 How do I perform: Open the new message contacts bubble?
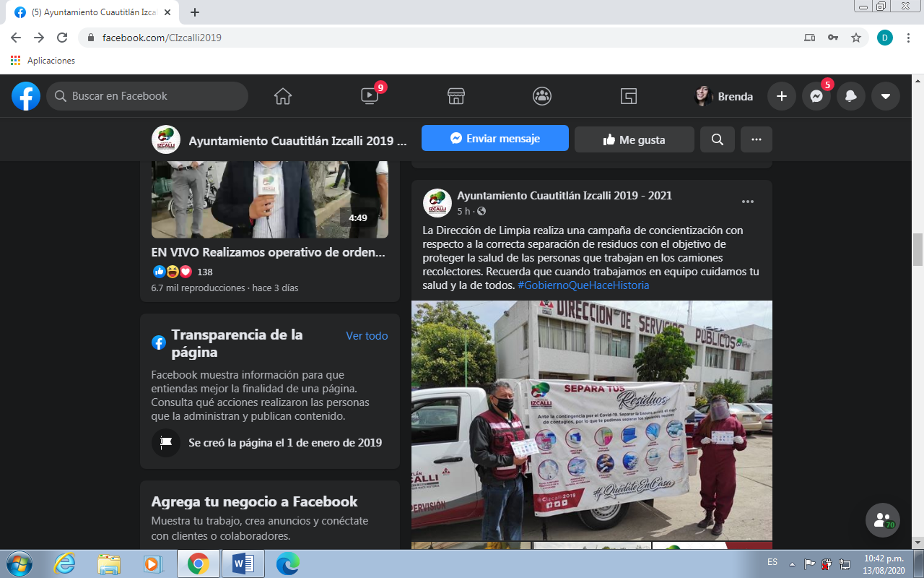(x=882, y=520)
